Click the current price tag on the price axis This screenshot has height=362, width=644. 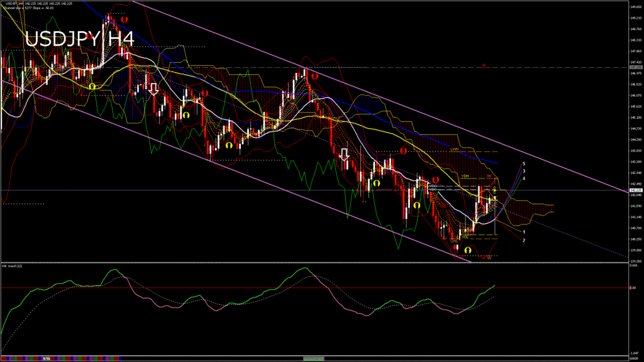(x=635, y=190)
